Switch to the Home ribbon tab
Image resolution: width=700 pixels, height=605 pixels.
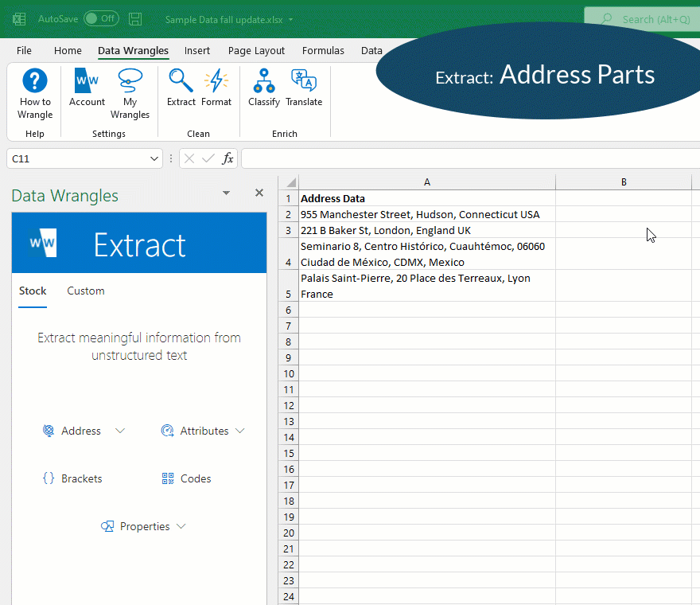click(68, 50)
